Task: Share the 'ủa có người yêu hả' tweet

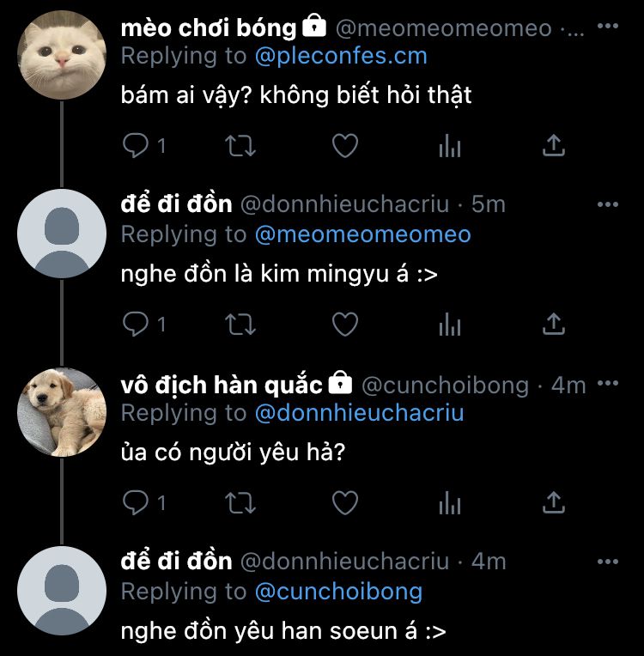Action: (554, 502)
